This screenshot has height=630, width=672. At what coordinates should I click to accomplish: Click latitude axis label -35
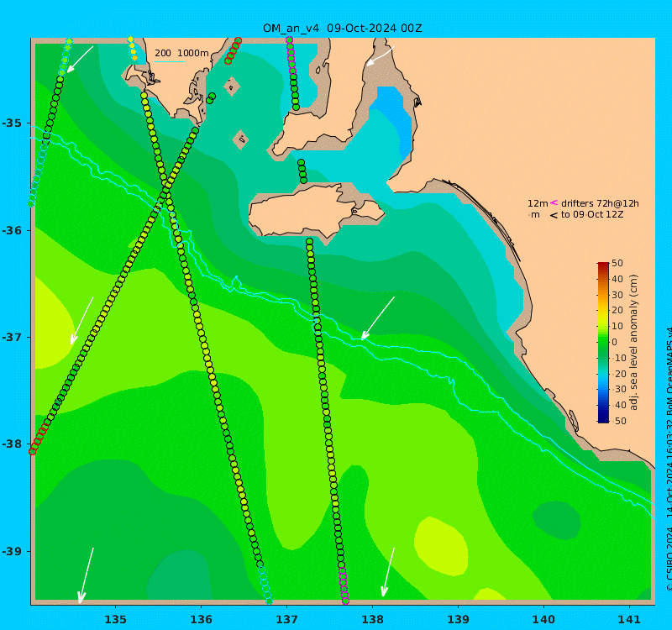[12, 123]
